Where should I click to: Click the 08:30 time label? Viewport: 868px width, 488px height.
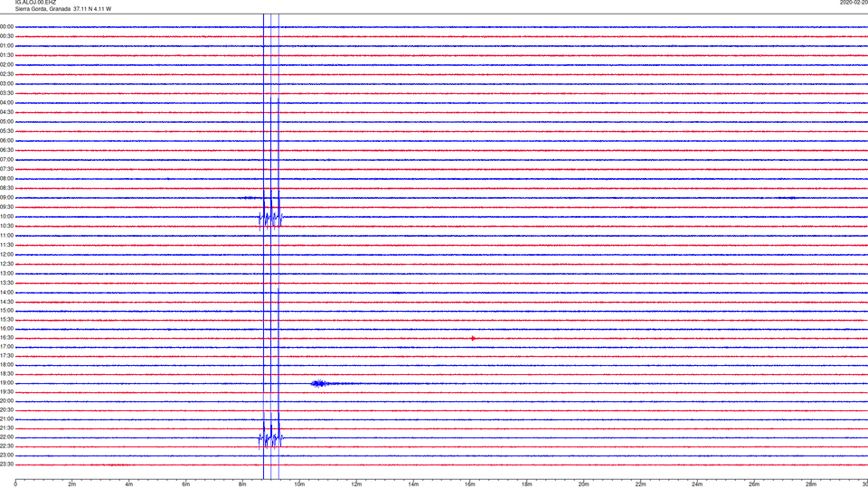click(x=6, y=188)
